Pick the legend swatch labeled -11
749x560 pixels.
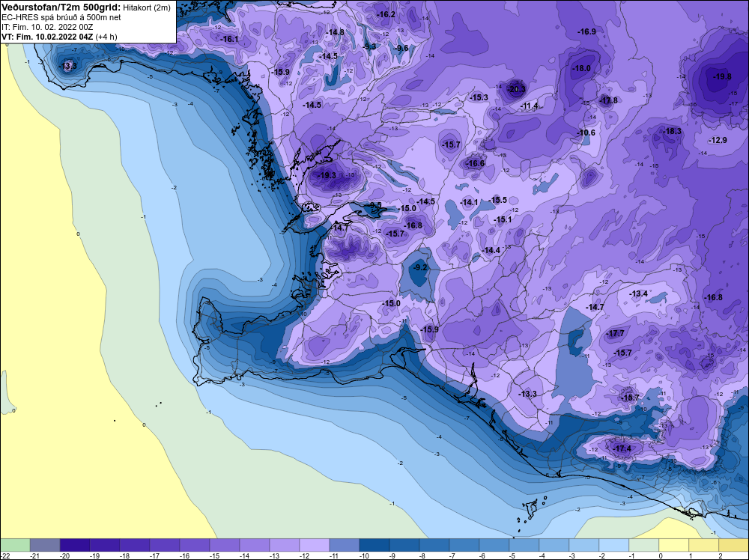(345, 545)
